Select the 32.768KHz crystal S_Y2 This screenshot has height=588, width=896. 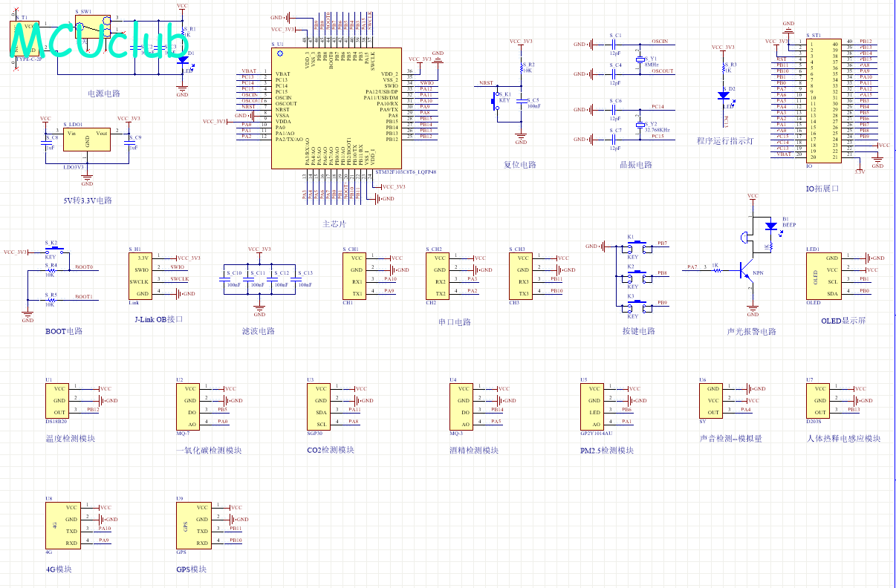[640, 125]
